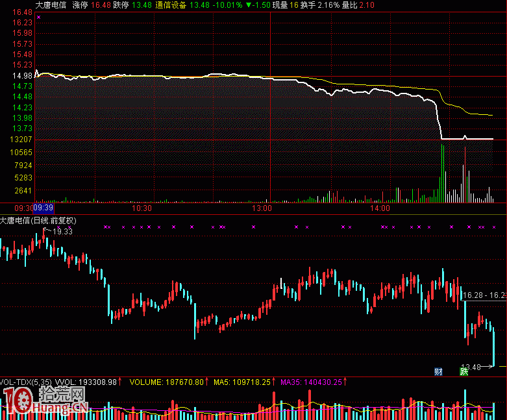Click the green down-triangle beside -1.50
This screenshot has height=420, width=507.
pos(249,5)
